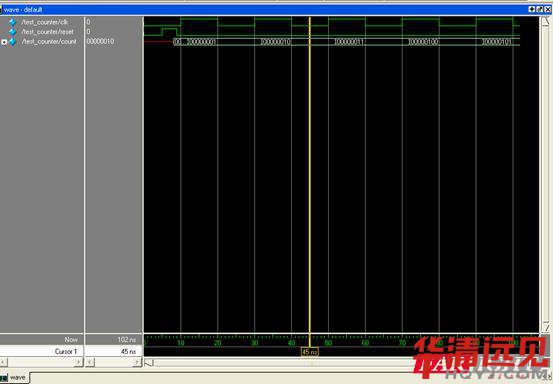Expand the /test_counter/count bus signal
Viewport: 553px width, 384px height.
(4, 42)
